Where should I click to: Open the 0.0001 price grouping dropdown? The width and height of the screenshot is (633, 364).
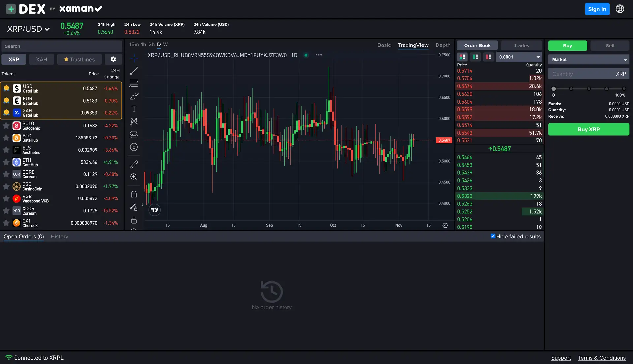pos(519,57)
